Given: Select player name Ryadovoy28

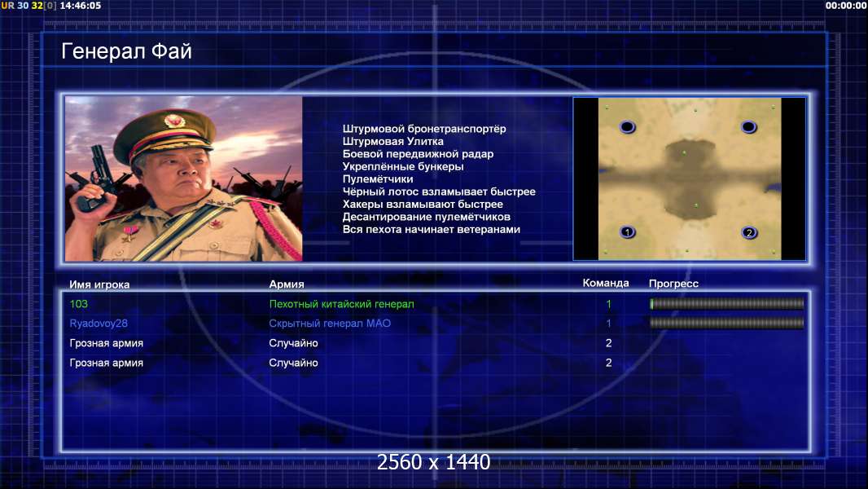Looking at the screenshot, I should (x=99, y=324).
